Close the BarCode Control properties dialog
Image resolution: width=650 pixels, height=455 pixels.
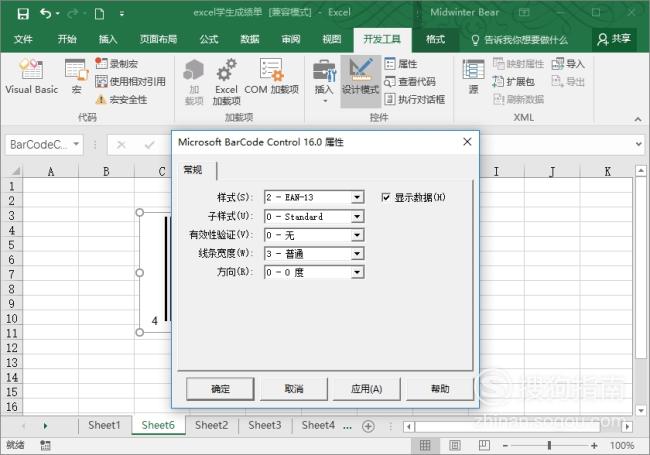click(x=467, y=142)
